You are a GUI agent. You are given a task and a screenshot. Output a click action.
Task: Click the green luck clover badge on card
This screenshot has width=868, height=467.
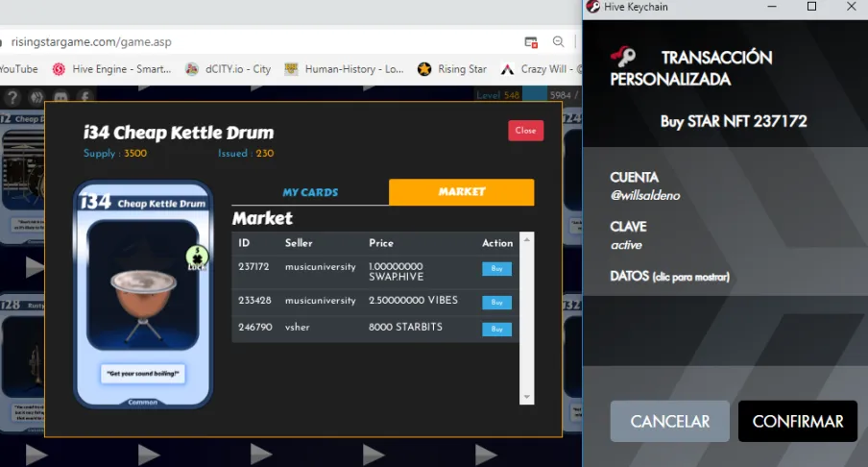197,258
